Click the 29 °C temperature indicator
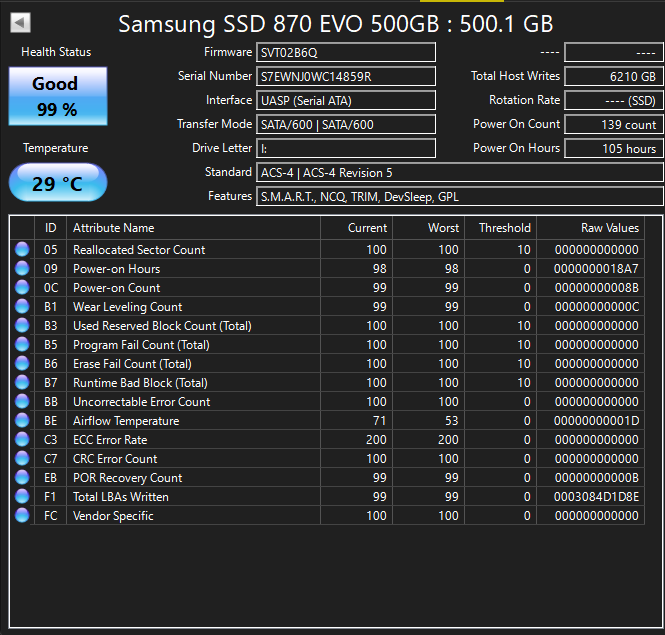This screenshot has width=665, height=635. click(x=58, y=183)
